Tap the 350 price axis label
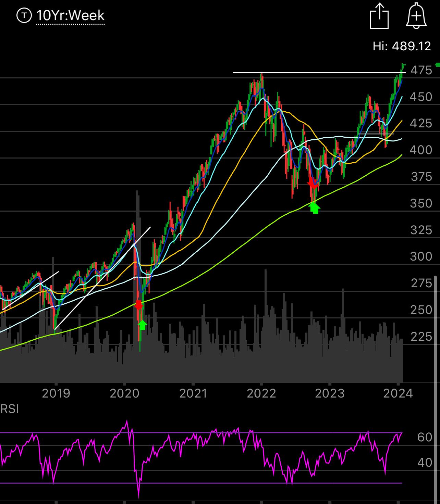The image size is (440, 504). point(421,203)
